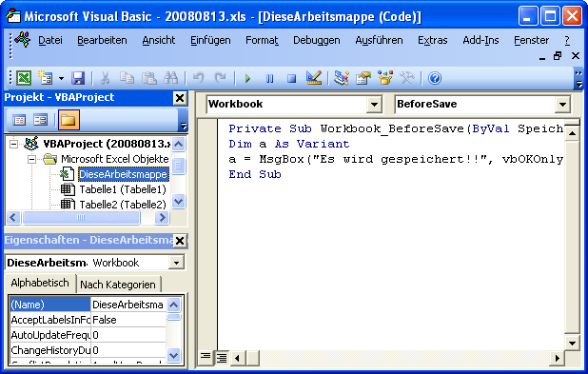588x374 pixels.
Task: Click the Reset (stop) toolbar icon
Action: pyautogui.click(x=291, y=78)
